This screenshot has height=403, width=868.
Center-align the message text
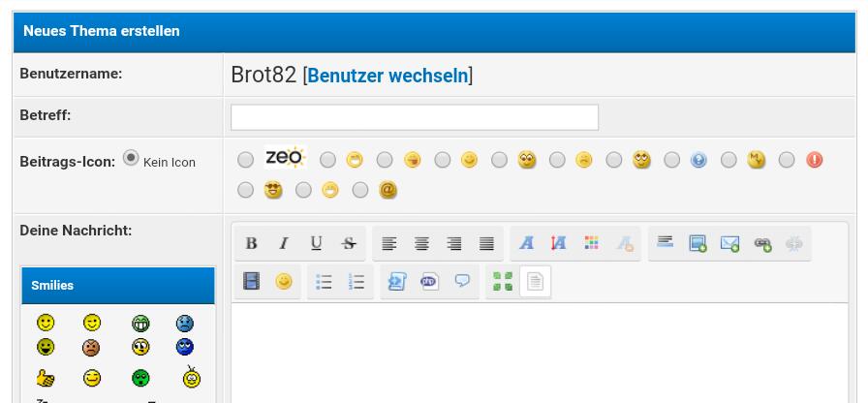(421, 244)
